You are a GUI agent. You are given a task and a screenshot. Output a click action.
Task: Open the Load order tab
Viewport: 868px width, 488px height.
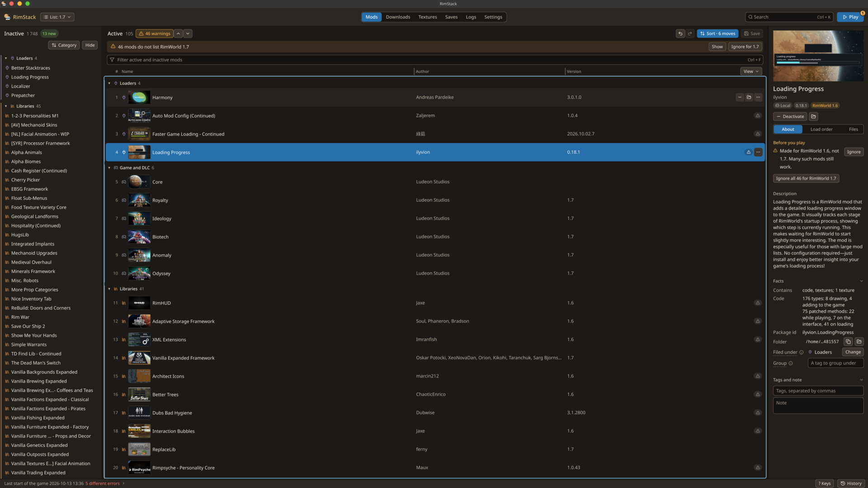pos(821,129)
